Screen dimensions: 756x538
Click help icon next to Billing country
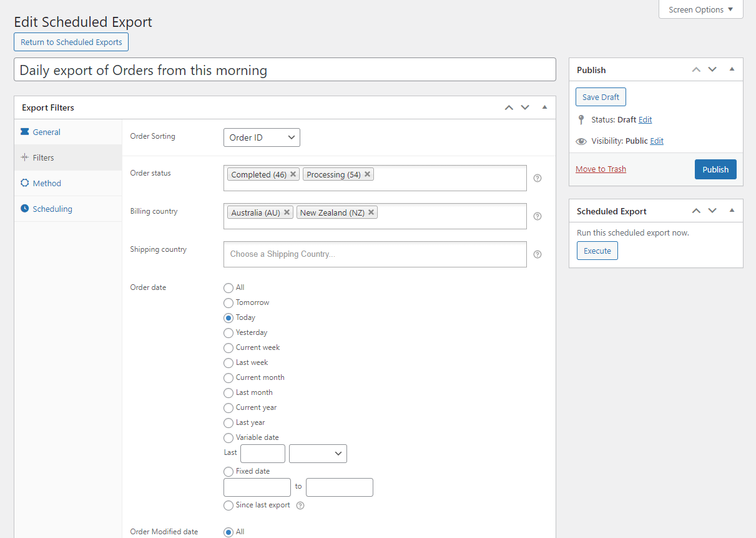(x=538, y=216)
